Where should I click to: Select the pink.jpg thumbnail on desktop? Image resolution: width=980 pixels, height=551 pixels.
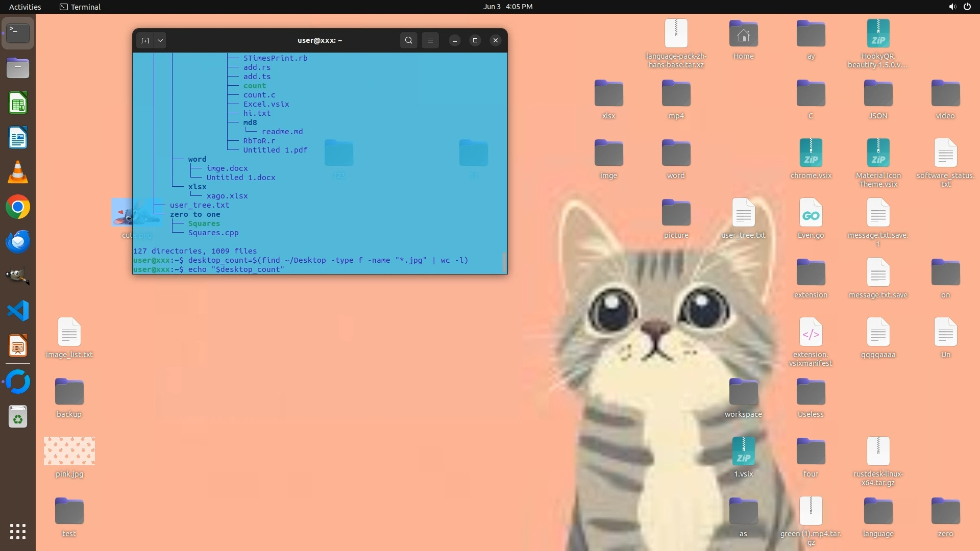tap(69, 451)
